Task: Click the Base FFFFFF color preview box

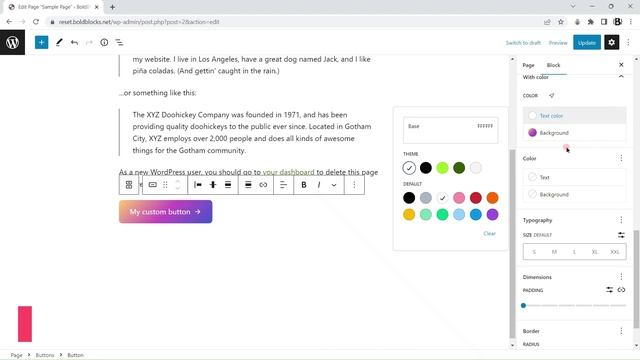Action: (451, 130)
